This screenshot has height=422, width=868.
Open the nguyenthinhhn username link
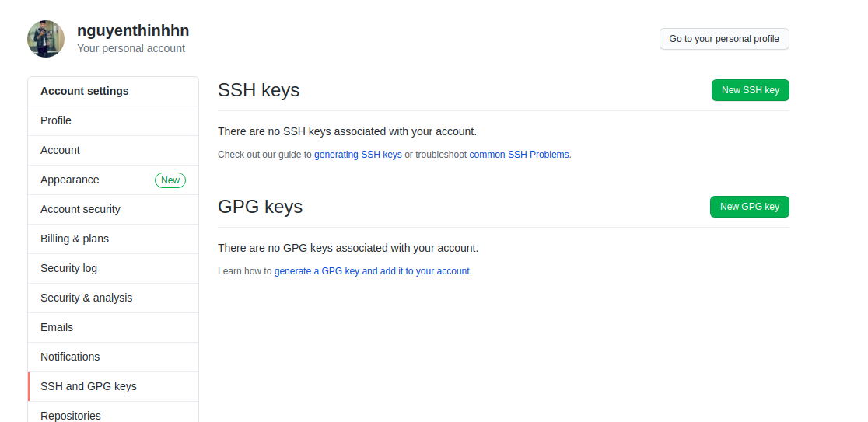pyautogui.click(x=133, y=31)
